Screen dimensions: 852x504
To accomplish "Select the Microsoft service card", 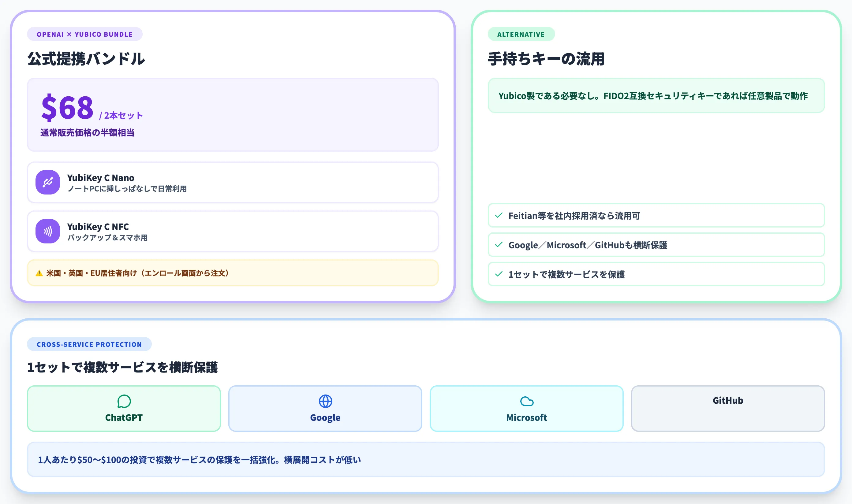I will point(527,409).
